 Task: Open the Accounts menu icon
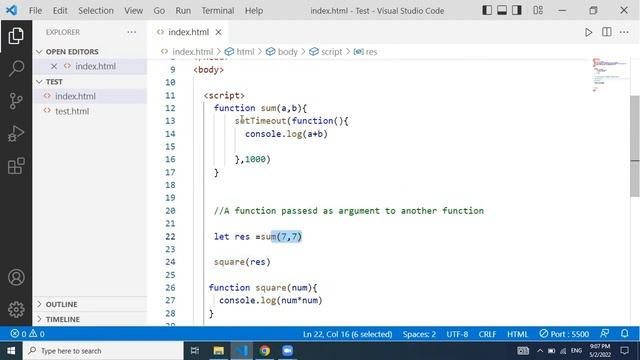pyautogui.click(x=16, y=277)
